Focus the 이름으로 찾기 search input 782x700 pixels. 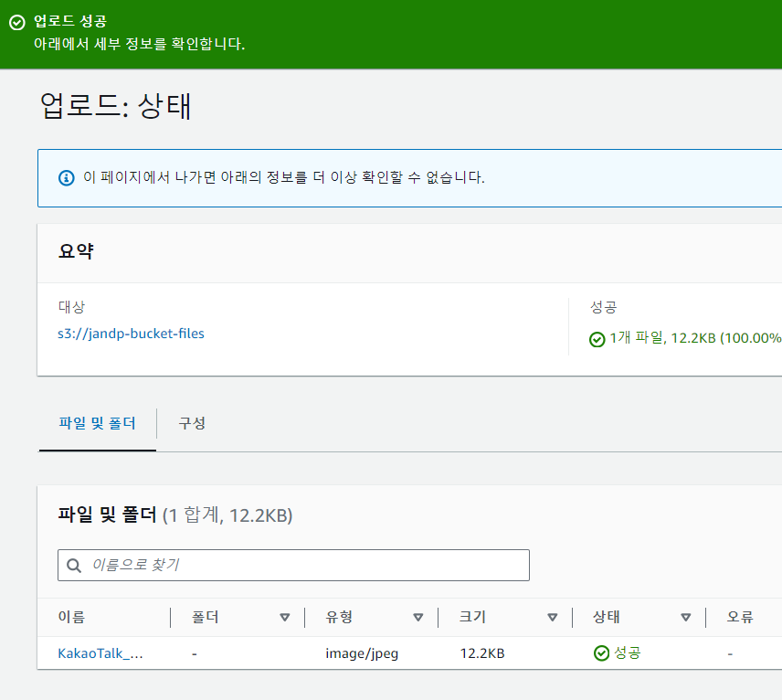tap(294, 565)
